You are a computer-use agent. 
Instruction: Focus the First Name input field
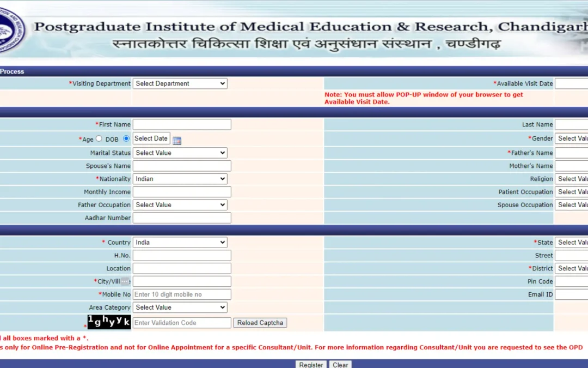point(182,124)
